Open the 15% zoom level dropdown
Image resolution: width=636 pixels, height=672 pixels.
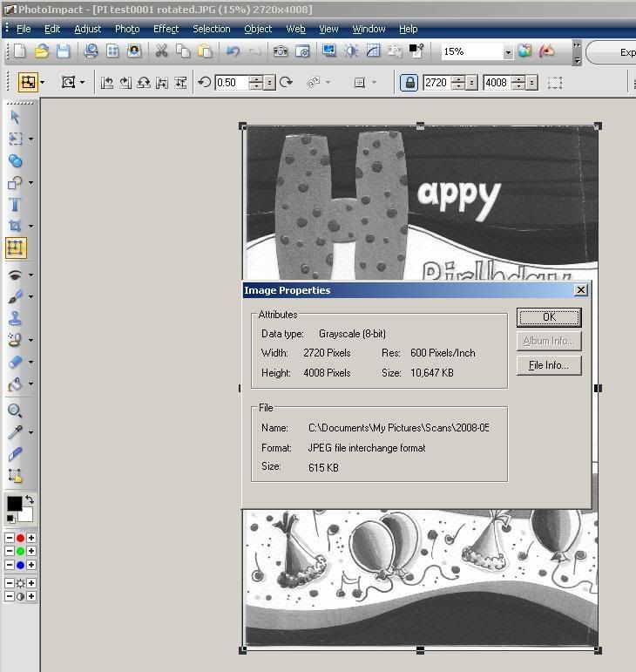pos(507,52)
